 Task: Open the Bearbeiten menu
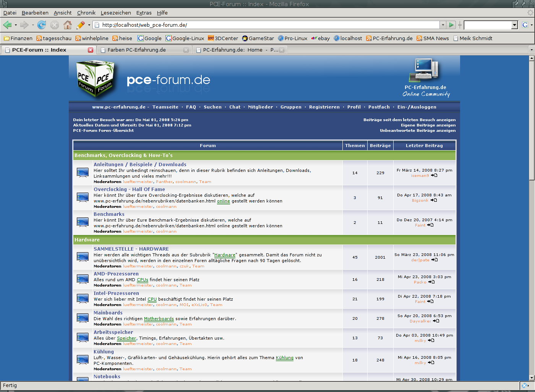pos(35,13)
